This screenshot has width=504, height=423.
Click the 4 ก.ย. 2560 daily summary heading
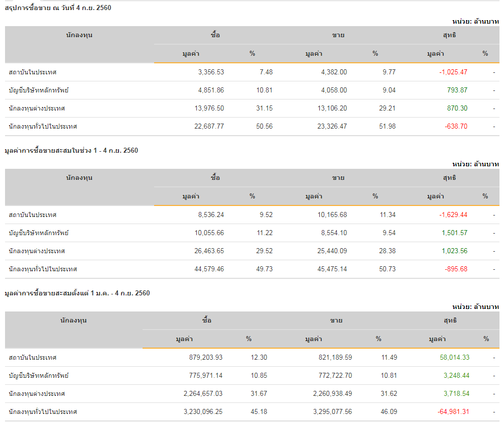(58, 8)
